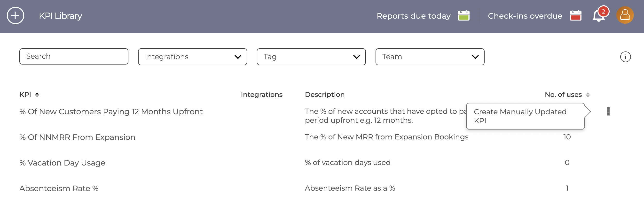Open % Of NNMRR From Expansion KPI

tap(77, 137)
